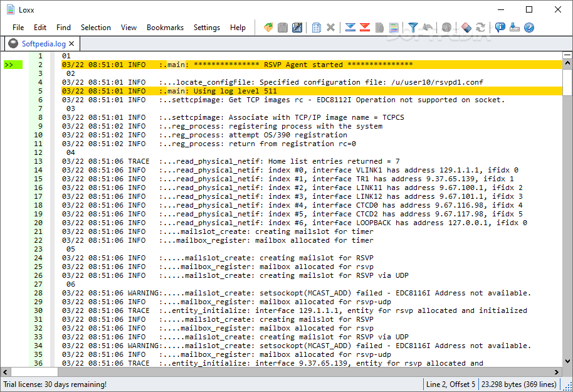Click the highlighted 'RSVP Agent started' line

[x=312, y=65]
